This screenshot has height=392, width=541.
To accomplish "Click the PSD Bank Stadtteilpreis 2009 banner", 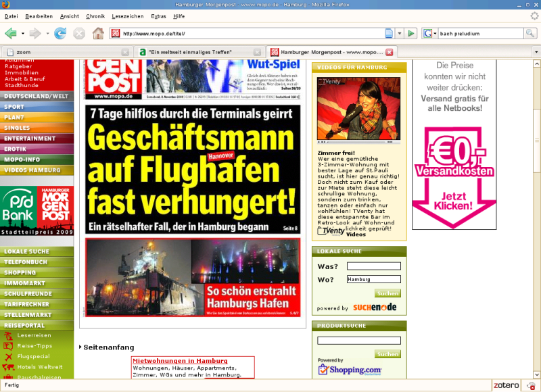I will click(37, 211).
